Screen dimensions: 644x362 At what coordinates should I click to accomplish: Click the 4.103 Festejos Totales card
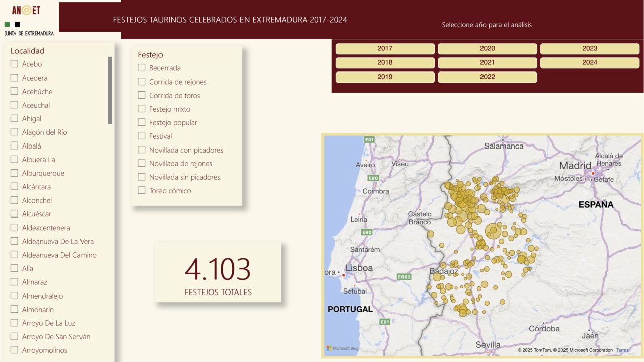pyautogui.click(x=218, y=272)
